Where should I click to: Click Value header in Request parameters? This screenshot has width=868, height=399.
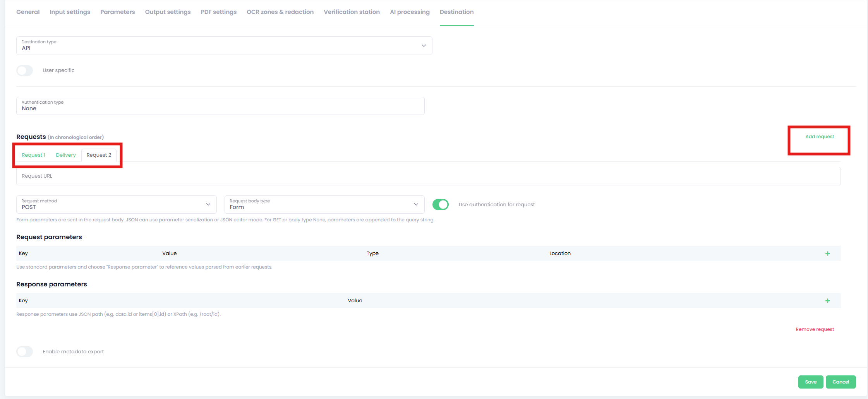tap(170, 253)
